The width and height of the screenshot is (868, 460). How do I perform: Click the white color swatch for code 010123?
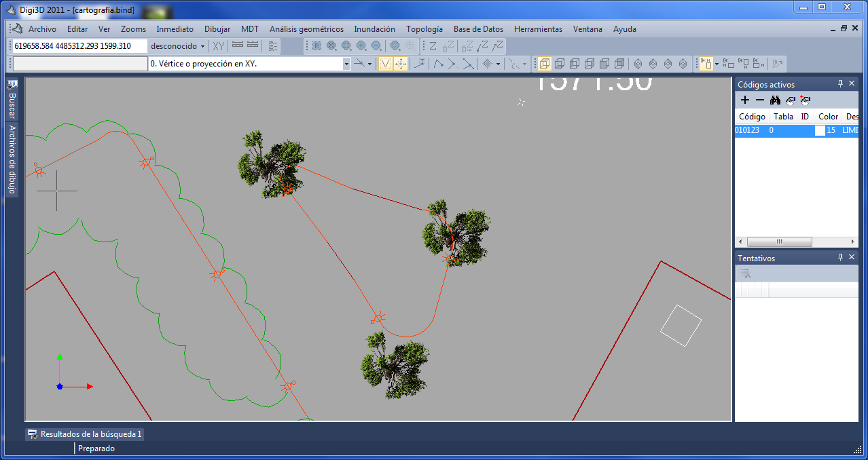click(820, 130)
